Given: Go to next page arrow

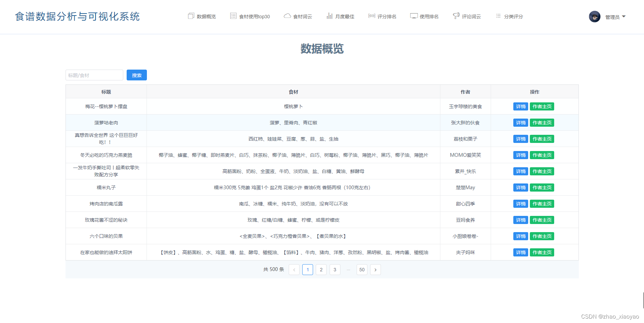Looking at the screenshot, I should pos(376,270).
